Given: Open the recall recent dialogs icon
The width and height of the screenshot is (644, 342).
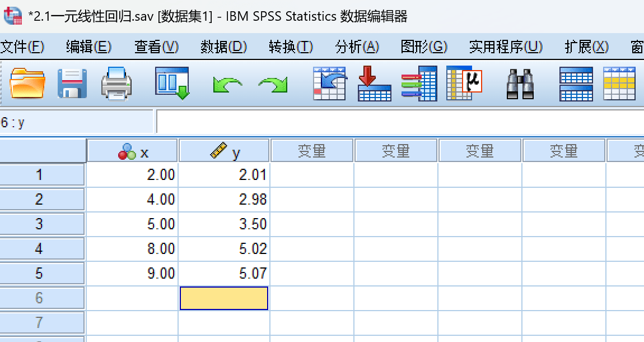Looking at the screenshot, I should click(x=172, y=84).
